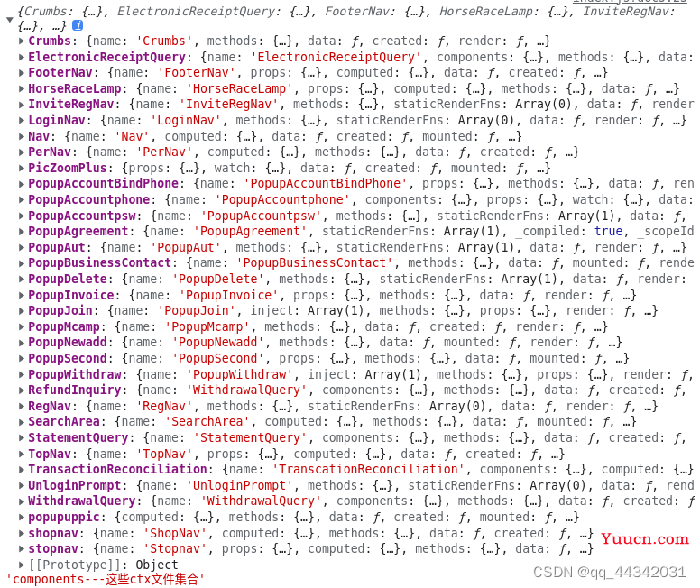Expand the PopupJoin entry

click(x=22, y=311)
